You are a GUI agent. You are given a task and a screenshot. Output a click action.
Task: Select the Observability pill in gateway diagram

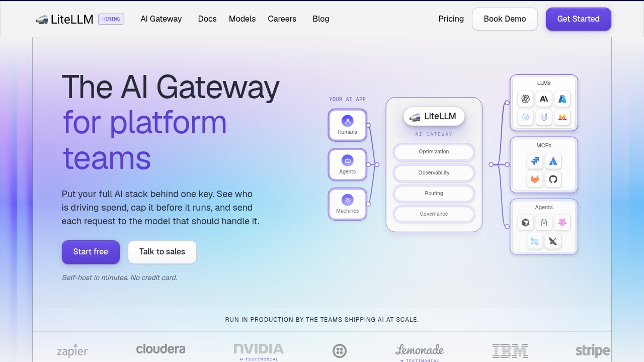click(434, 173)
